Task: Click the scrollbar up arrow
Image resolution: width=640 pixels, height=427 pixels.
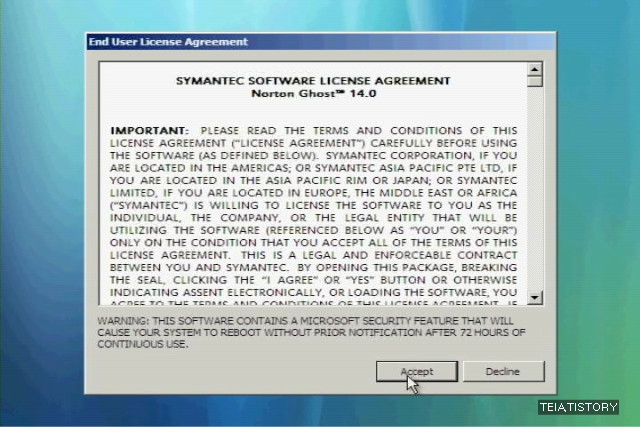Action: pyautogui.click(x=534, y=69)
